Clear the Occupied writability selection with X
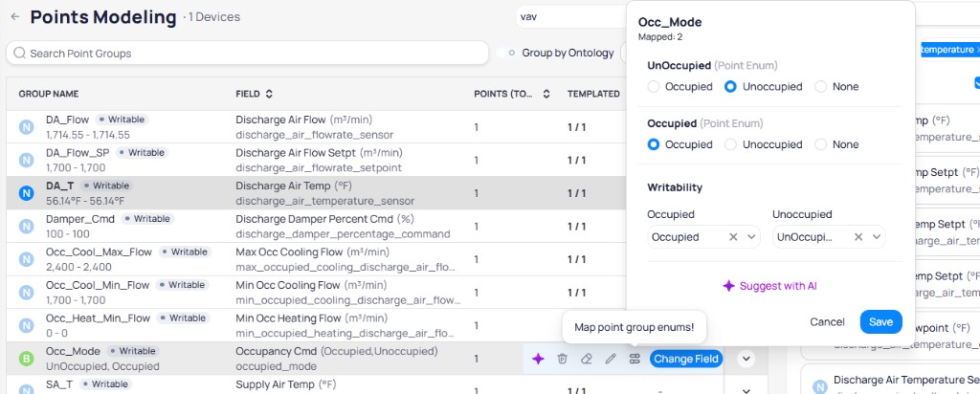 (x=734, y=236)
